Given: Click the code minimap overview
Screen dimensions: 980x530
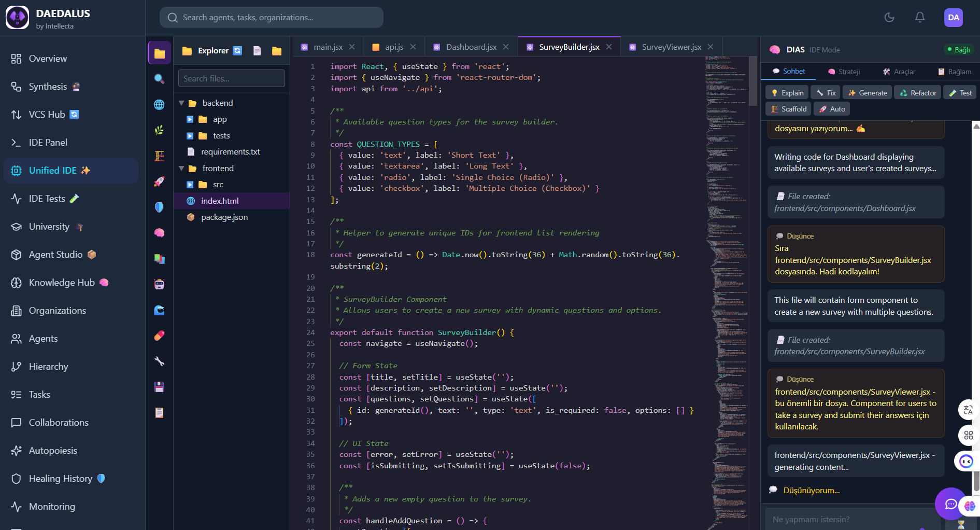Looking at the screenshot, I should [x=727, y=293].
